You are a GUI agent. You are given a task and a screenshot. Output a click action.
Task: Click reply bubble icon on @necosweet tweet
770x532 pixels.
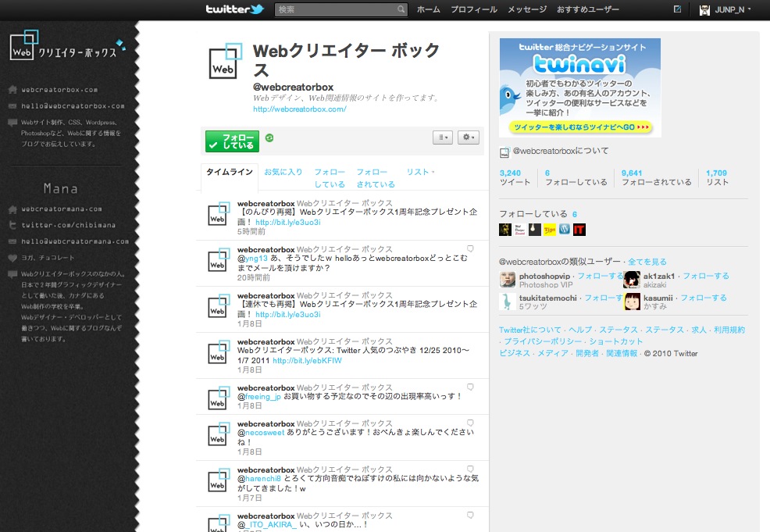(x=470, y=423)
